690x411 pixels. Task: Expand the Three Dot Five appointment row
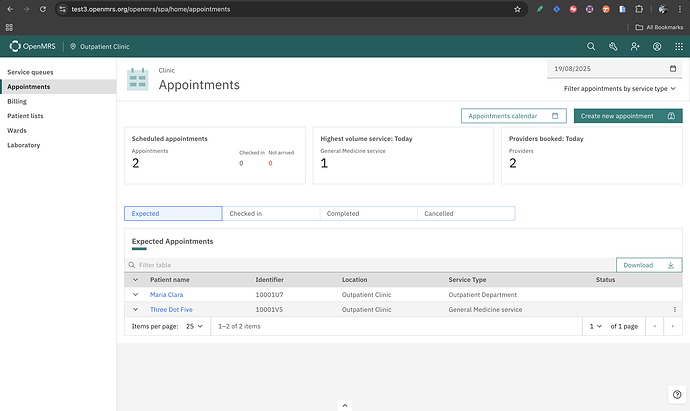coord(135,310)
